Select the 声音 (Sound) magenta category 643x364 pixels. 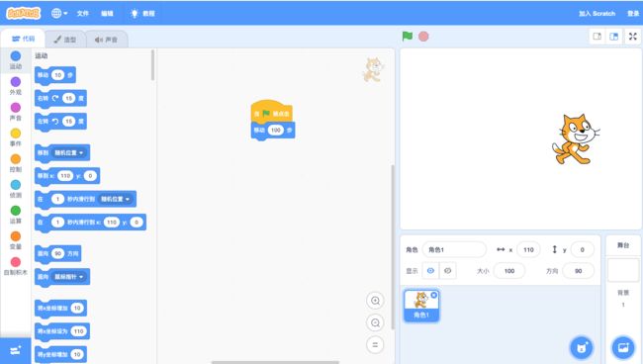[x=16, y=112]
